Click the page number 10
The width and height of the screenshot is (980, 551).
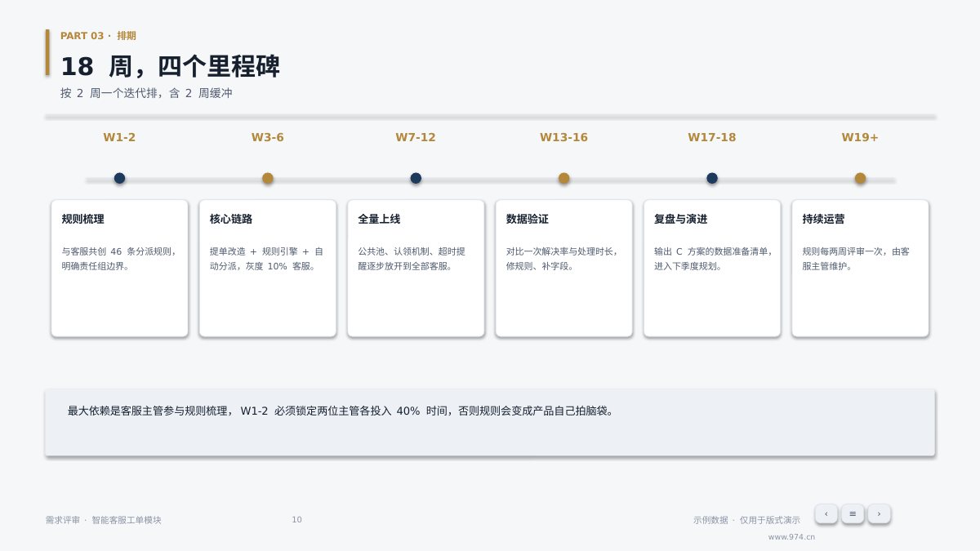pos(296,520)
